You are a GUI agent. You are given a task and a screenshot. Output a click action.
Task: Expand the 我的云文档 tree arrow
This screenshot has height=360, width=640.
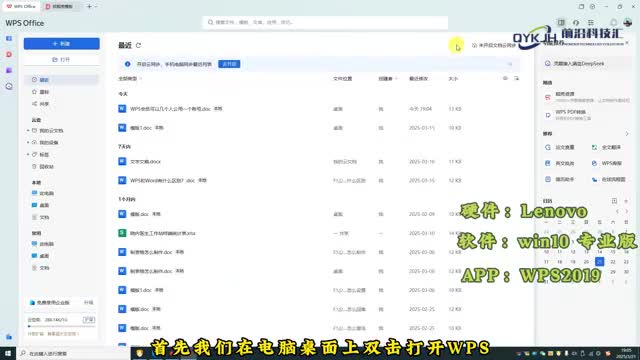pyautogui.click(x=28, y=131)
